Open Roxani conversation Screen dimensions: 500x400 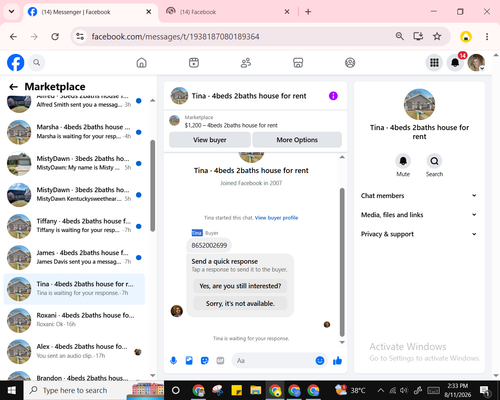[74, 320]
